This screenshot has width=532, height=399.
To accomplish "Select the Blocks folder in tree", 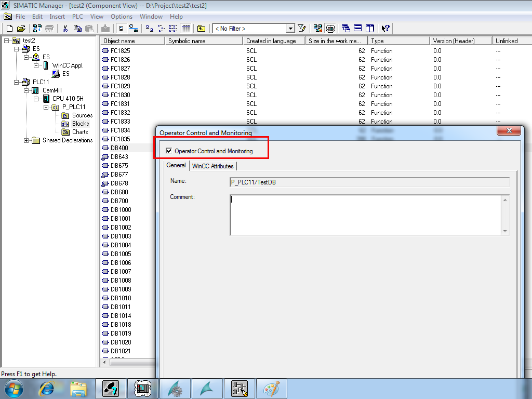I will click(81, 124).
